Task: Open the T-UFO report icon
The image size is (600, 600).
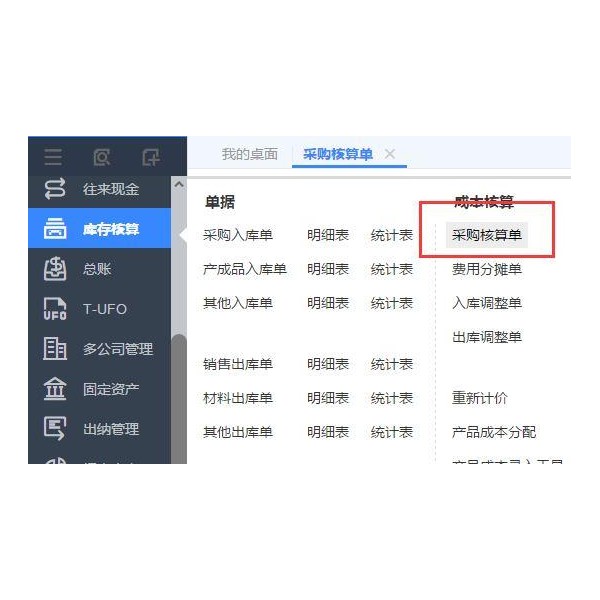Action: [x=55, y=308]
